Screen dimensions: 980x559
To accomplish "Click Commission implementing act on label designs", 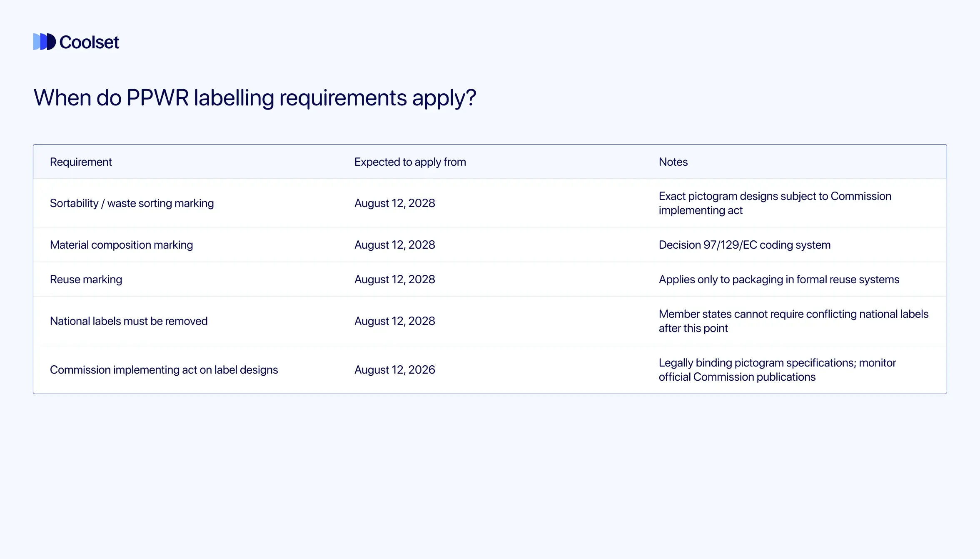I will [164, 370].
